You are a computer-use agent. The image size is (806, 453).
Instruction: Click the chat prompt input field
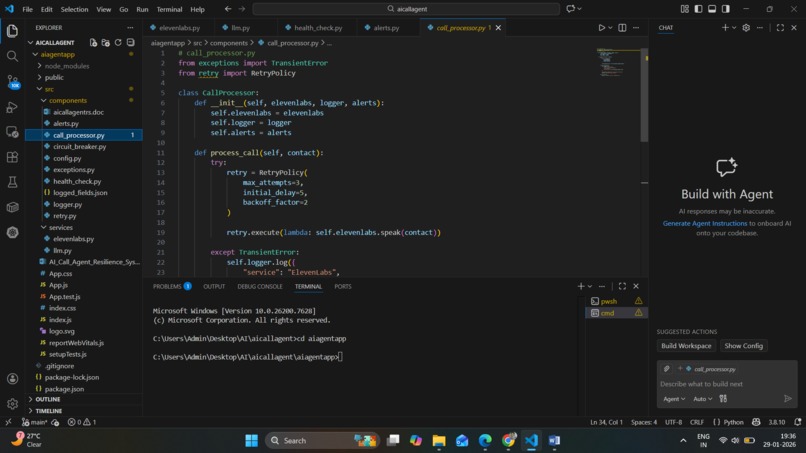click(x=727, y=384)
